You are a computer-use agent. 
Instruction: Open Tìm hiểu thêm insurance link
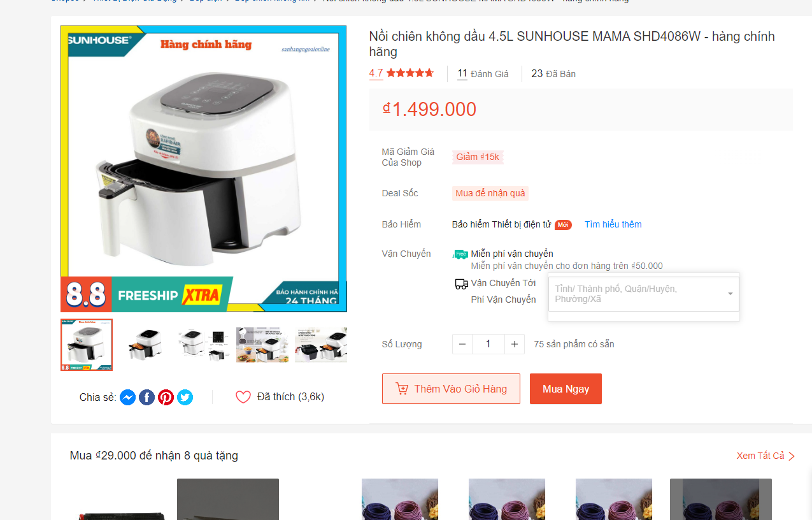(613, 224)
